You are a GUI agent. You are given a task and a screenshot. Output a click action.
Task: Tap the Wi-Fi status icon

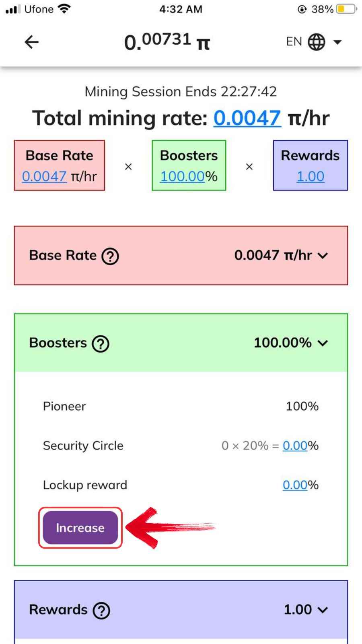click(64, 9)
